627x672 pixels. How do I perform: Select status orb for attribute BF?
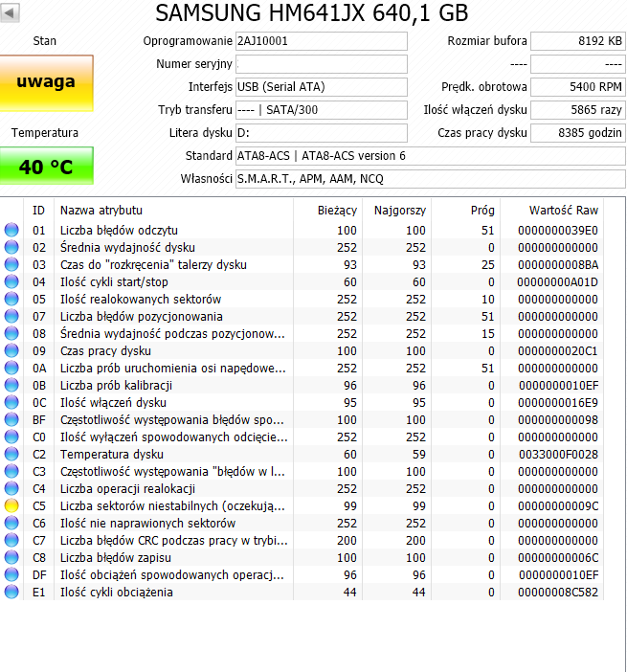click(x=11, y=419)
